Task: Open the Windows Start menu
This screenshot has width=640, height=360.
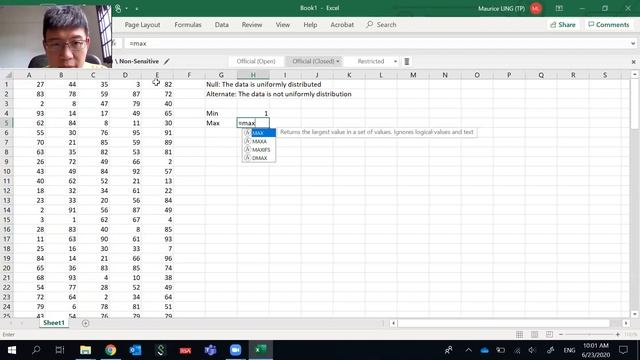Action: (x=11, y=350)
